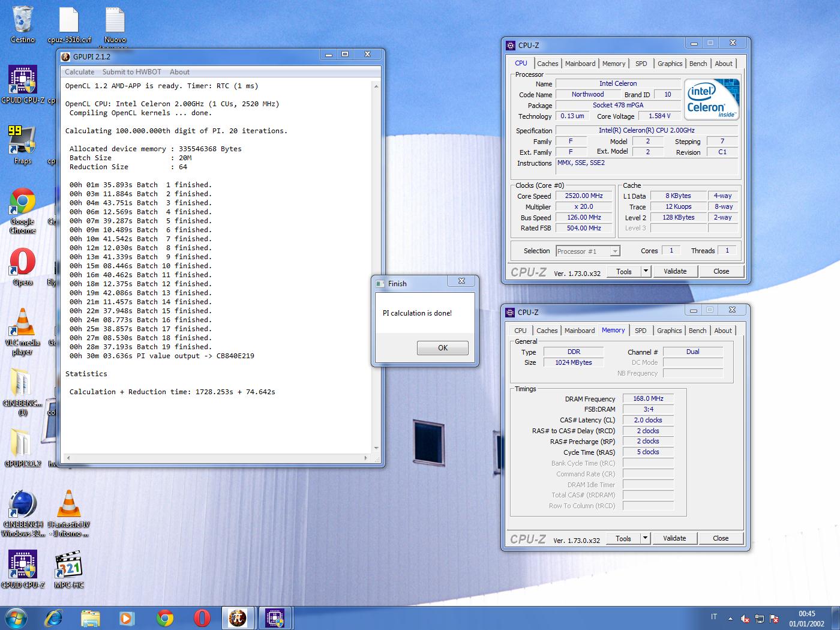Click Tools button in bottom CPU-Z

623,538
